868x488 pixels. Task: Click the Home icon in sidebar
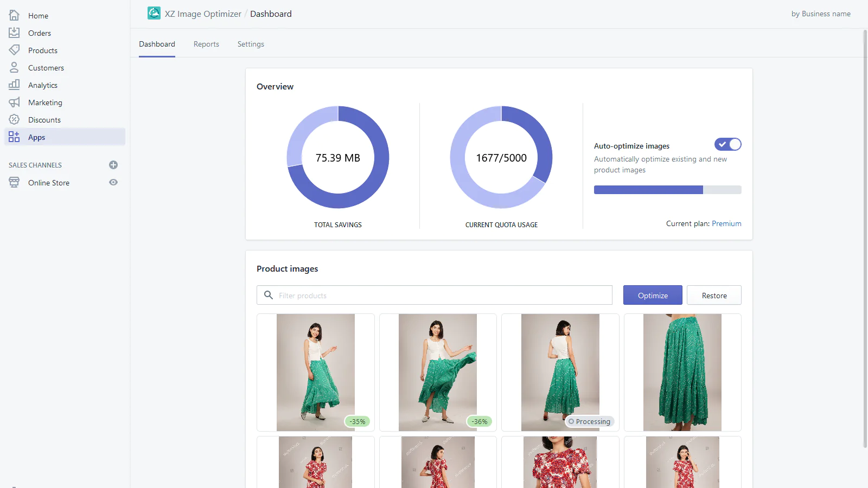14,16
